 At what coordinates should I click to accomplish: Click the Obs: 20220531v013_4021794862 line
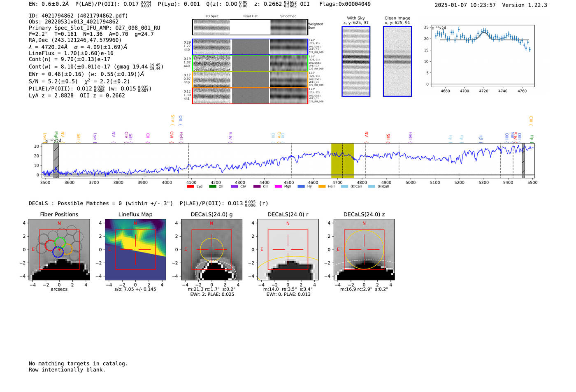tap(74, 22)
